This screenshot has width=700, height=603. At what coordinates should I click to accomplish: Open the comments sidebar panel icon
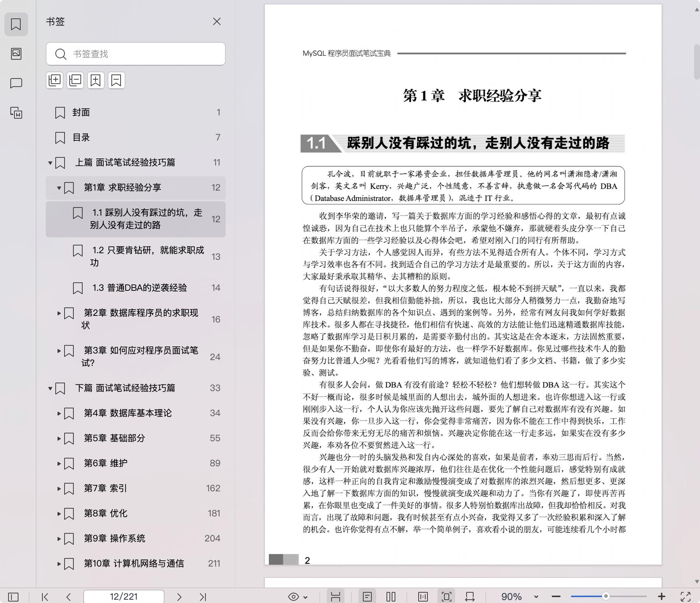(16, 83)
